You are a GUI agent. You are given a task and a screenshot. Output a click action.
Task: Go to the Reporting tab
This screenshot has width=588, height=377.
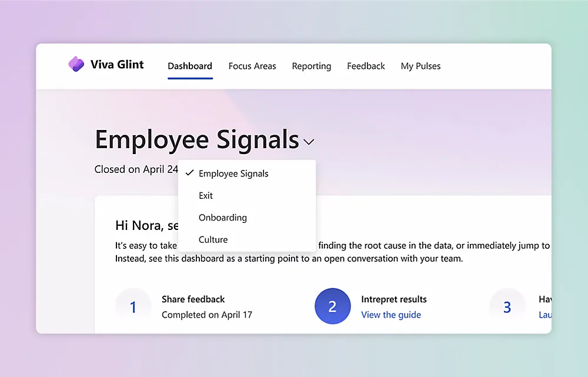pos(312,66)
